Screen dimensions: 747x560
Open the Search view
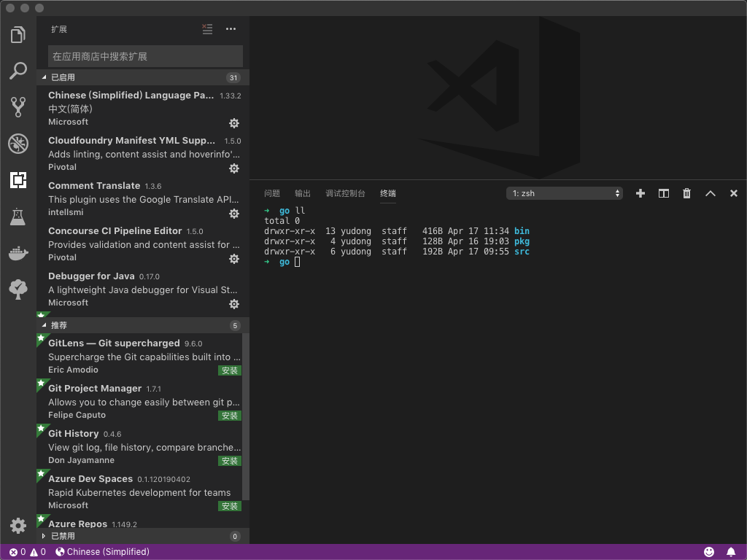coord(18,70)
